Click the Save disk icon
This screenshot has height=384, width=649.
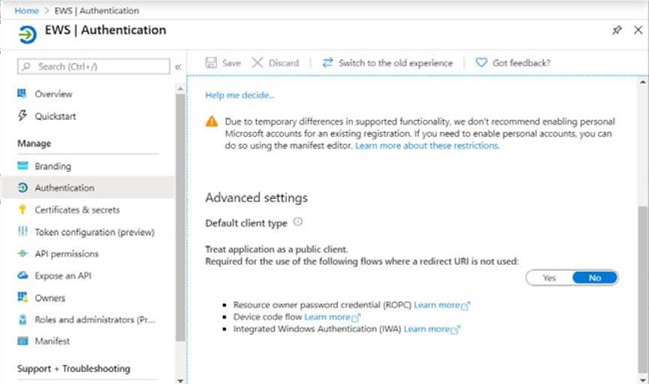(211, 63)
